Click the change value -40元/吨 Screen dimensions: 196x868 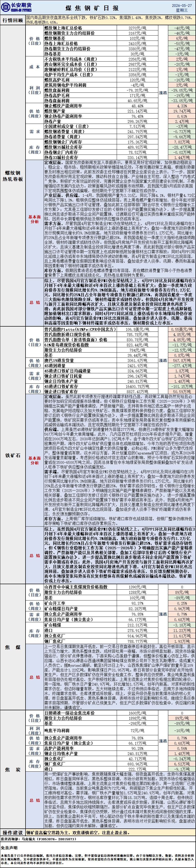tap(182, 28)
